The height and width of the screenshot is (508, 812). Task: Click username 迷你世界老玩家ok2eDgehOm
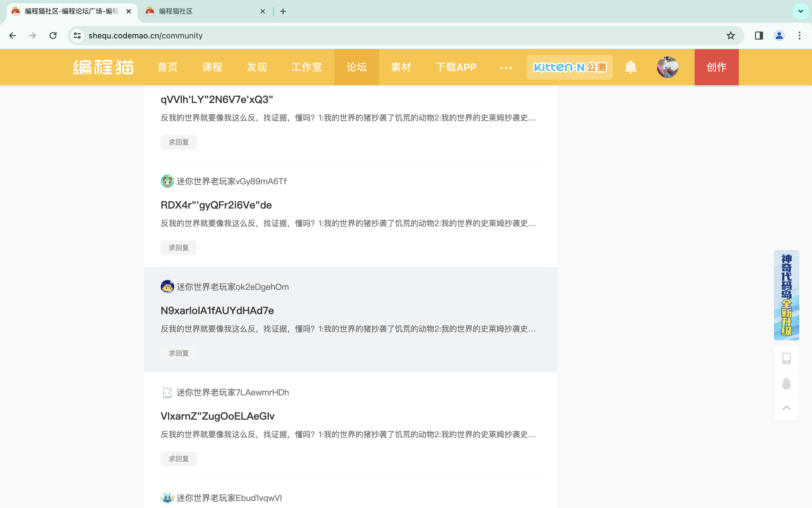coord(233,287)
